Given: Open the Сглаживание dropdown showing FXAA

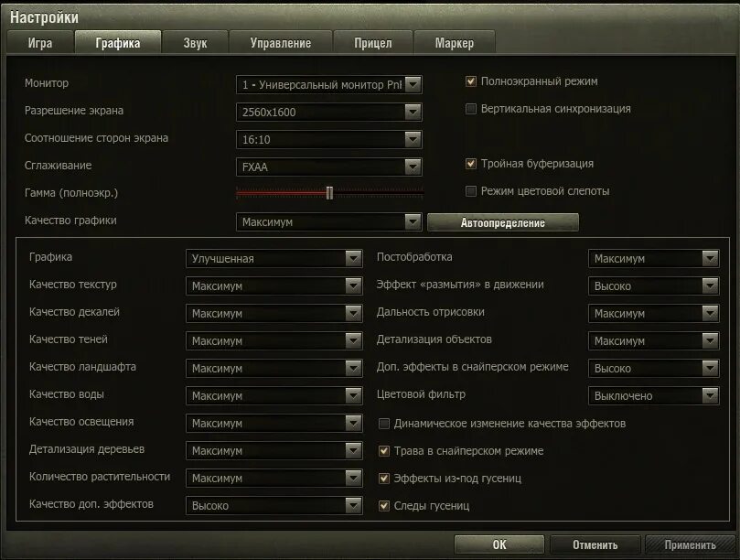Looking at the screenshot, I should [413, 166].
